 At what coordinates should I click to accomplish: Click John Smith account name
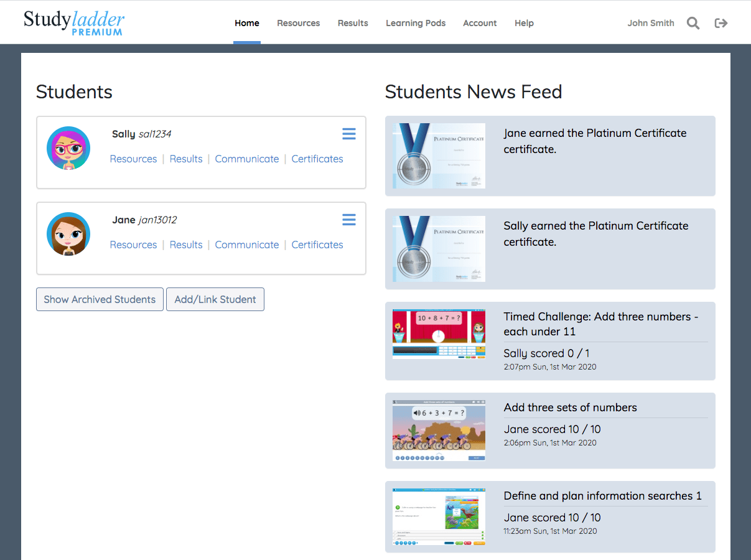pyautogui.click(x=651, y=23)
